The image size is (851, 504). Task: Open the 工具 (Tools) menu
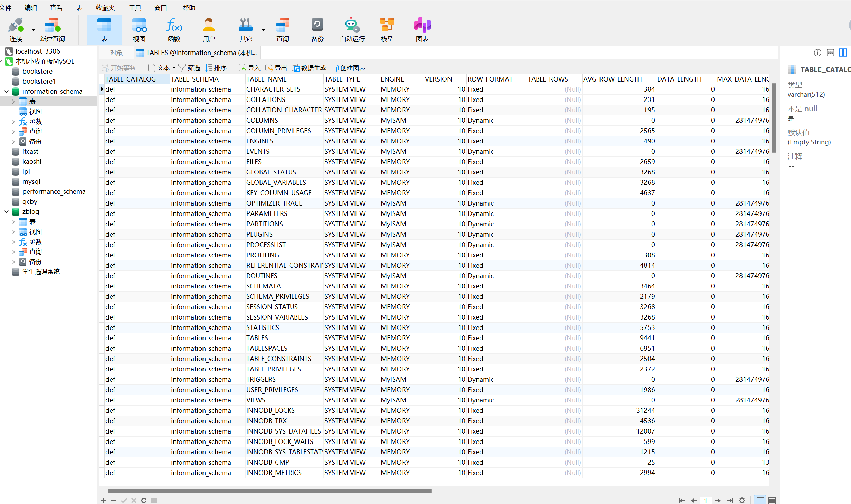pyautogui.click(x=135, y=8)
